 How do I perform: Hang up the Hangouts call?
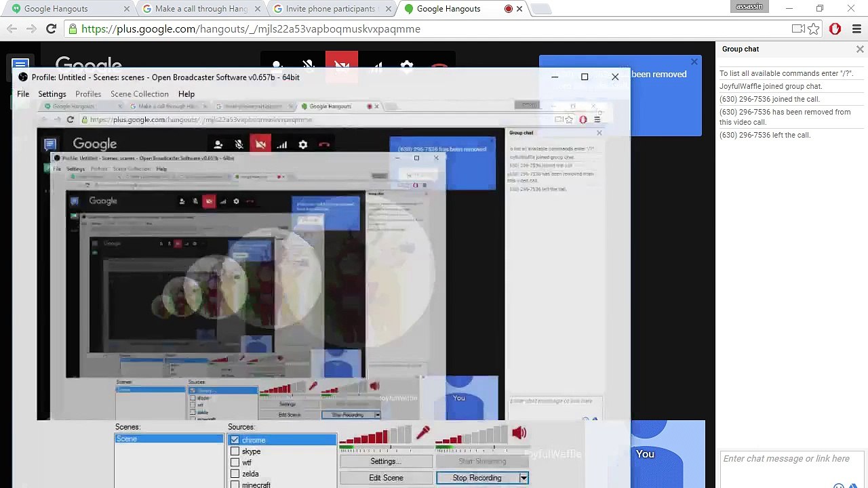tap(439, 66)
